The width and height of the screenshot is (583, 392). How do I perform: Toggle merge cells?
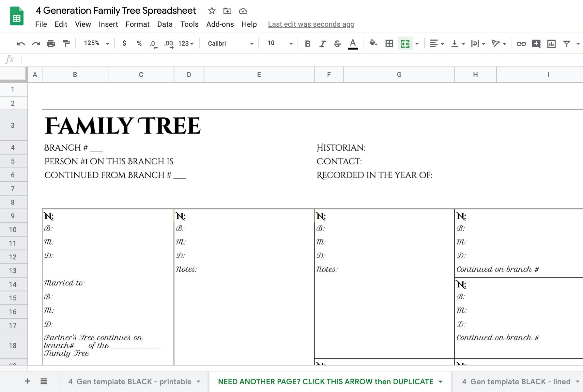pos(405,43)
